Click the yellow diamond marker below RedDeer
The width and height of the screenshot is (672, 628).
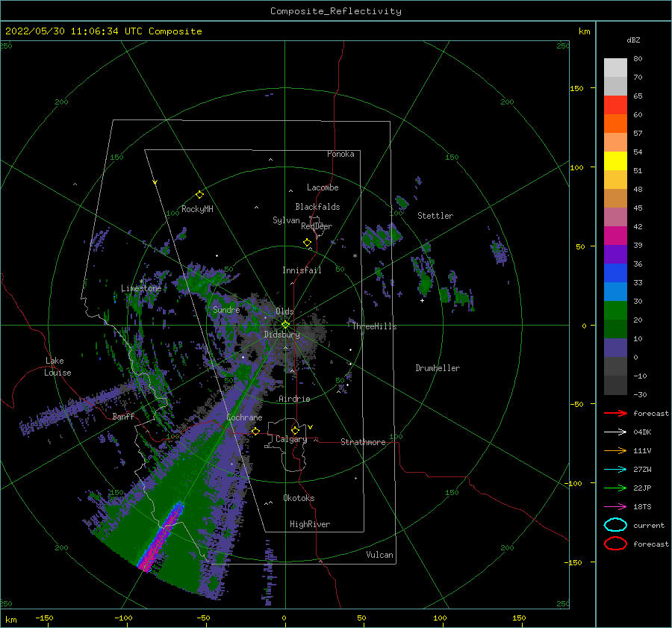[x=307, y=243]
